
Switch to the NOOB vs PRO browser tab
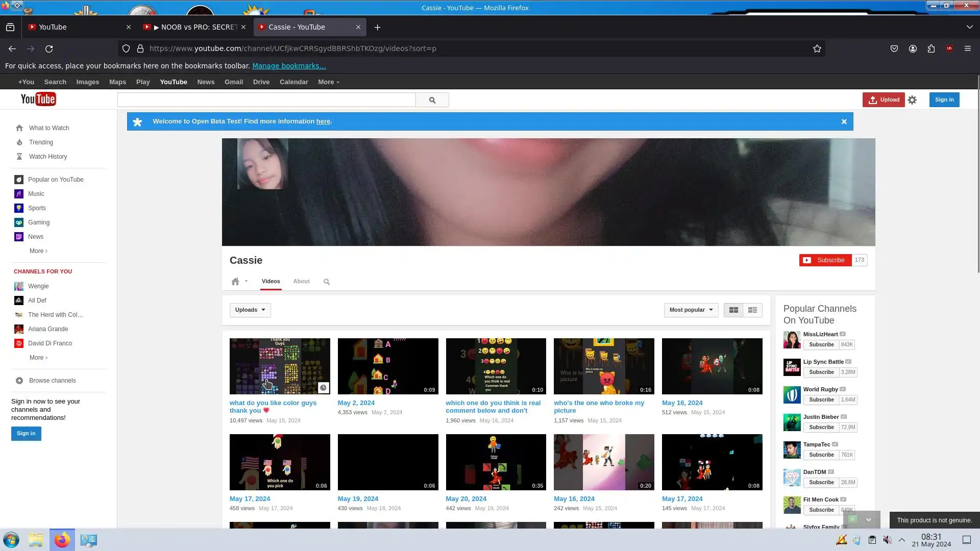tap(194, 27)
